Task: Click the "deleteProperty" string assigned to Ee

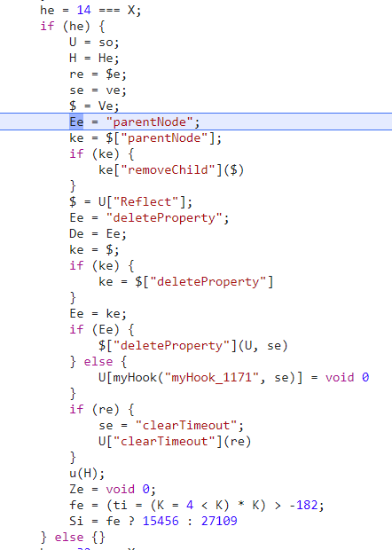Action: (164, 218)
